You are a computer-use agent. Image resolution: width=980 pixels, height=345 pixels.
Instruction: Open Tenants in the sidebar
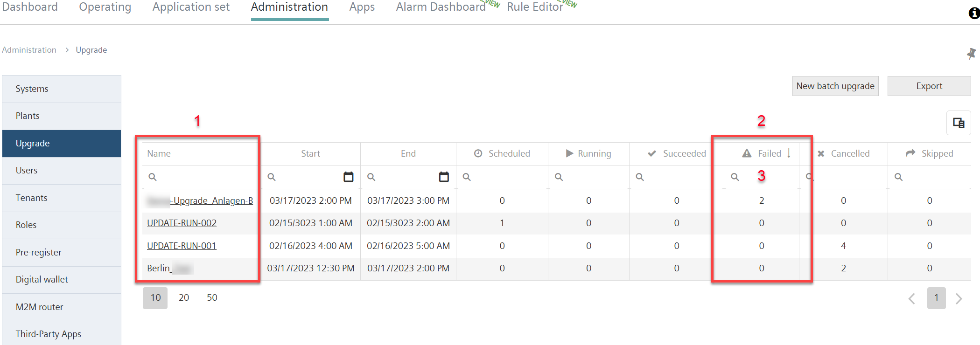(x=62, y=198)
